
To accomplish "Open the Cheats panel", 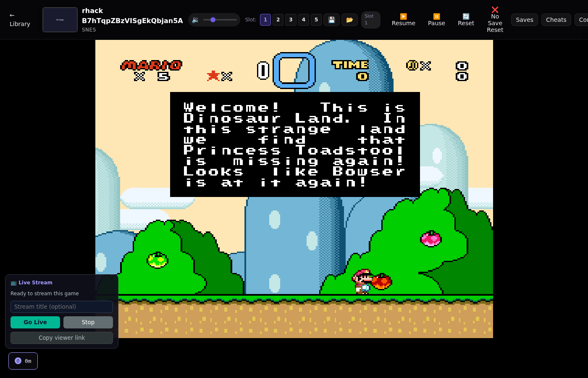I will pos(556,20).
